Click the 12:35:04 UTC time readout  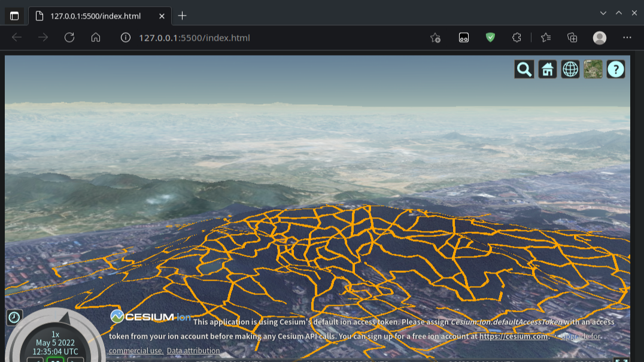56,352
